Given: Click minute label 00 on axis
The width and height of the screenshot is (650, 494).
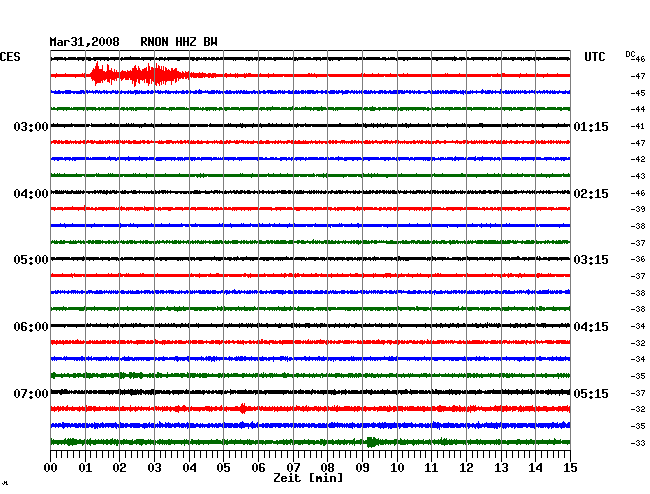Looking at the screenshot, I should [51, 468].
